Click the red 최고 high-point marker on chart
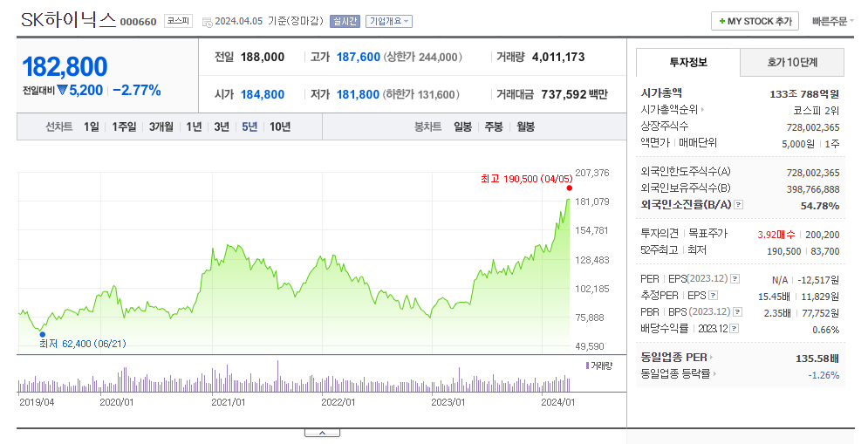This screenshot has height=444, width=868. coord(569,188)
